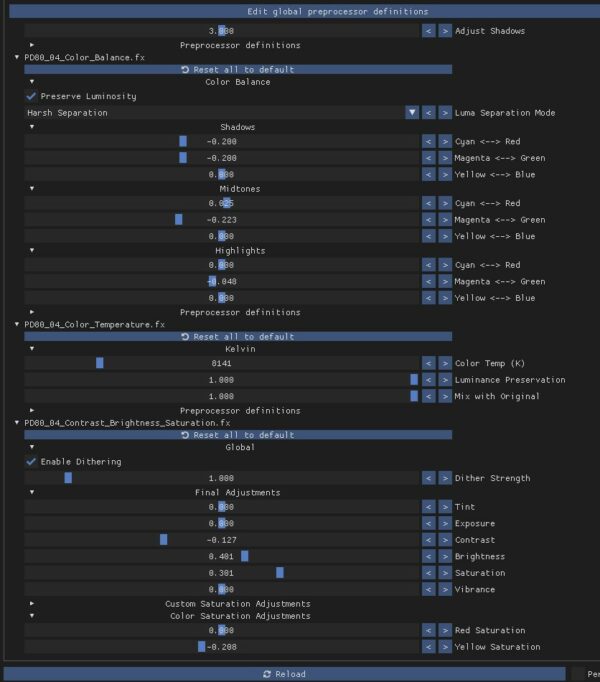Toggle the checkbox beside Reload button
600x682 pixels.
pos(578,674)
